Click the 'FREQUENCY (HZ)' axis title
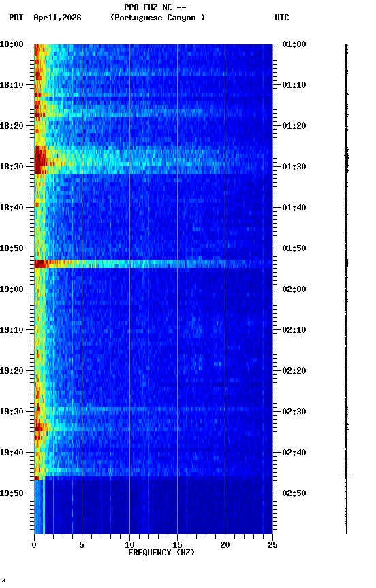 pyautogui.click(x=161, y=553)
